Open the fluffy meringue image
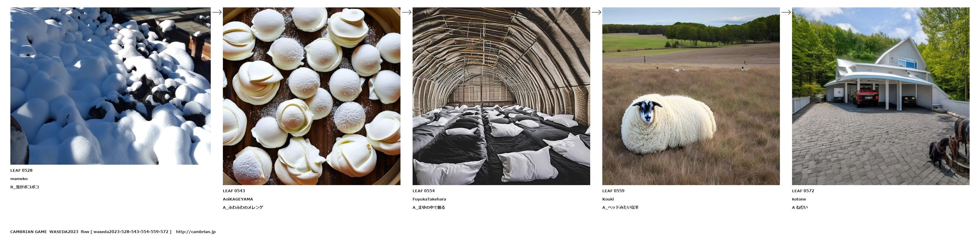980x239 pixels. point(312,96)
